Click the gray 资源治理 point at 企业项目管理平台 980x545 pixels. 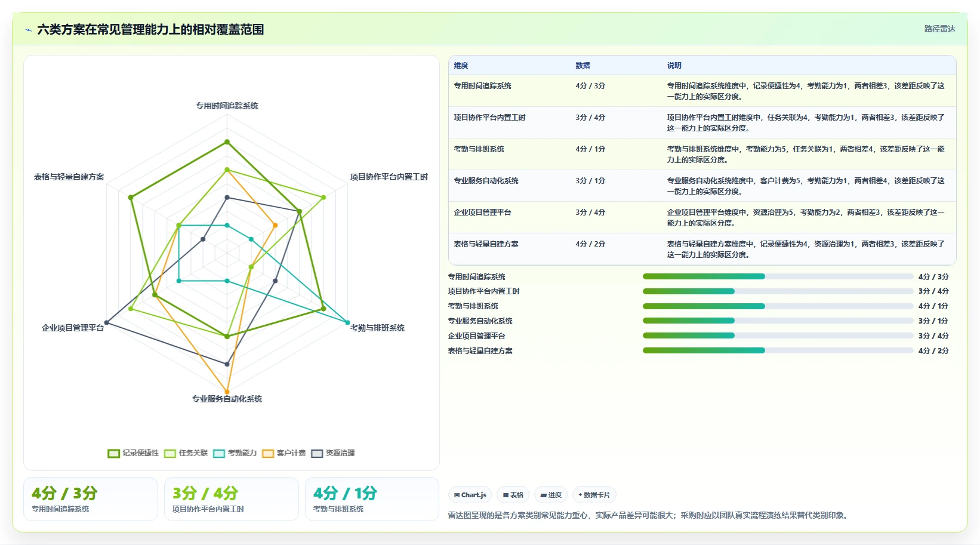coord(106,322)
